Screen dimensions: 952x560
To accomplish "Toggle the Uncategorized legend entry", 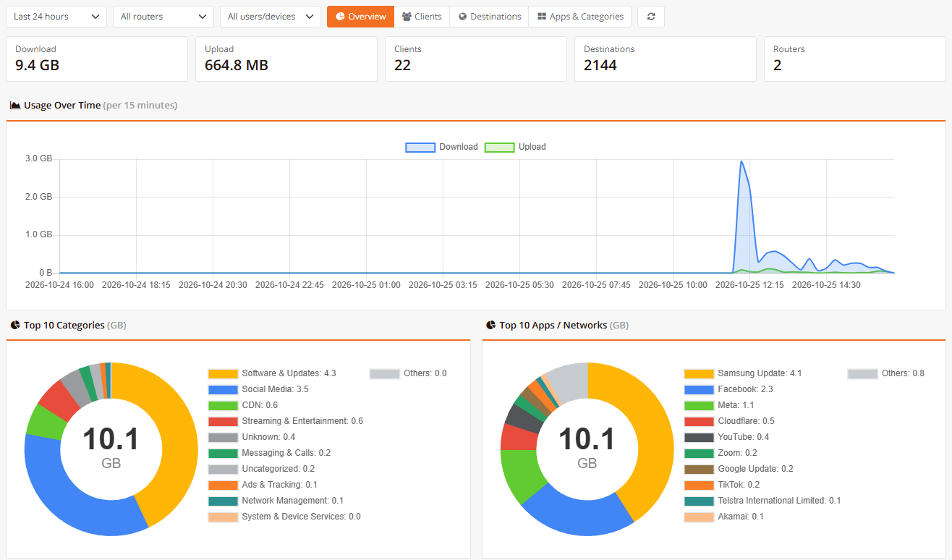I will 261,469.
